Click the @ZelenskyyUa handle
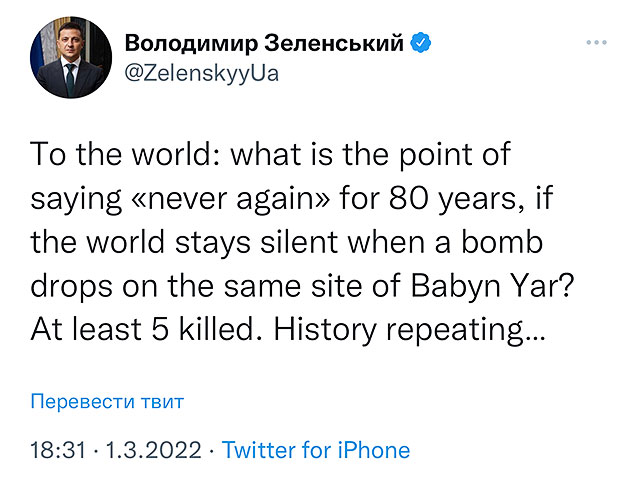Image resolution: width=640 pixels, height=480 pixels. tap(202, 74)
